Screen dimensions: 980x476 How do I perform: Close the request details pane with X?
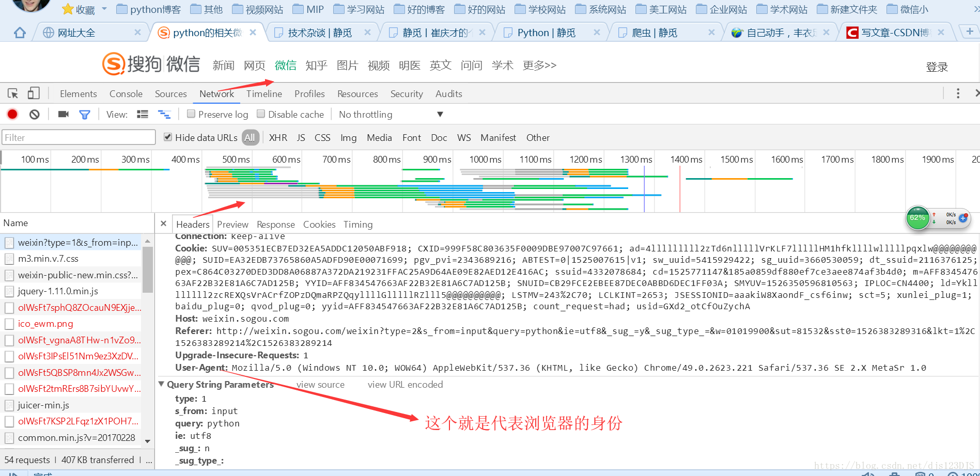[163, 224]
